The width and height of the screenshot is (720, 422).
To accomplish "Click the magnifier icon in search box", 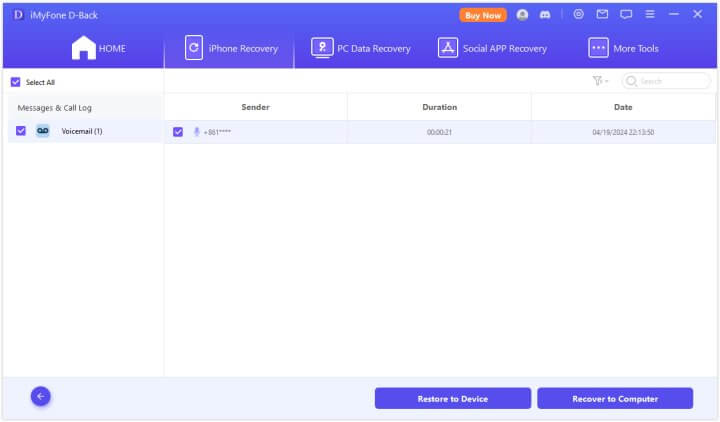I will [631, 81].
